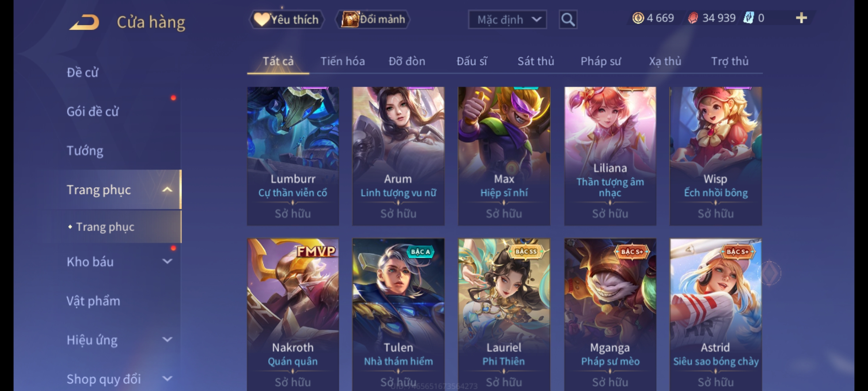Viewport: 868px width, 391px height.
Task: Collapse the Trang phục sidebar section
Action: 167,190
